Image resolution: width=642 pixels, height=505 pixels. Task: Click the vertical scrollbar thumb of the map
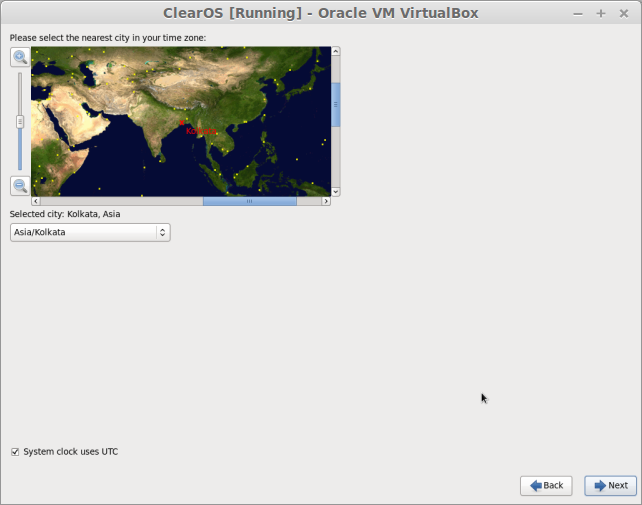click(335, 104)
